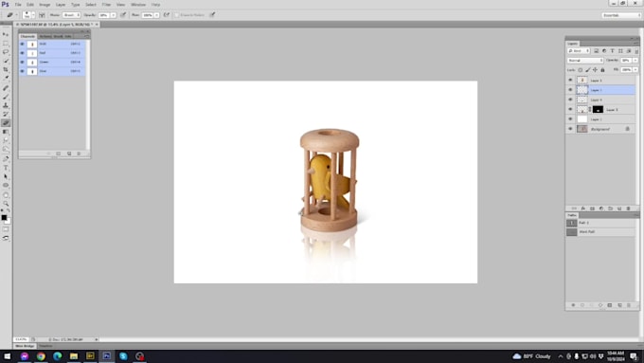Select the Work Path row
The image size is (644, 363).
point(601,232)
